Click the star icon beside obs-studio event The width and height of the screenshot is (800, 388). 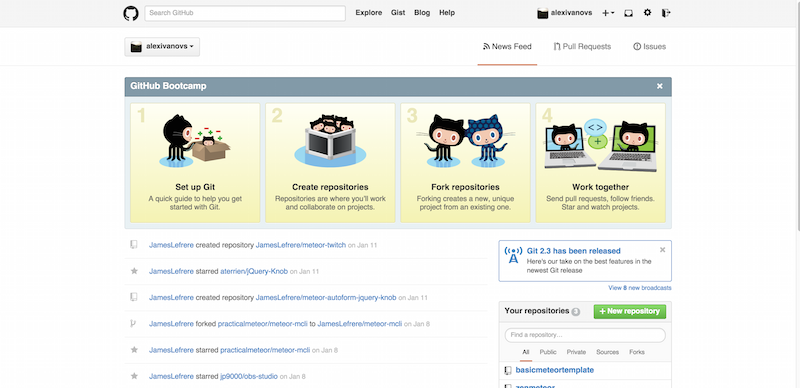tap(134, 376)
